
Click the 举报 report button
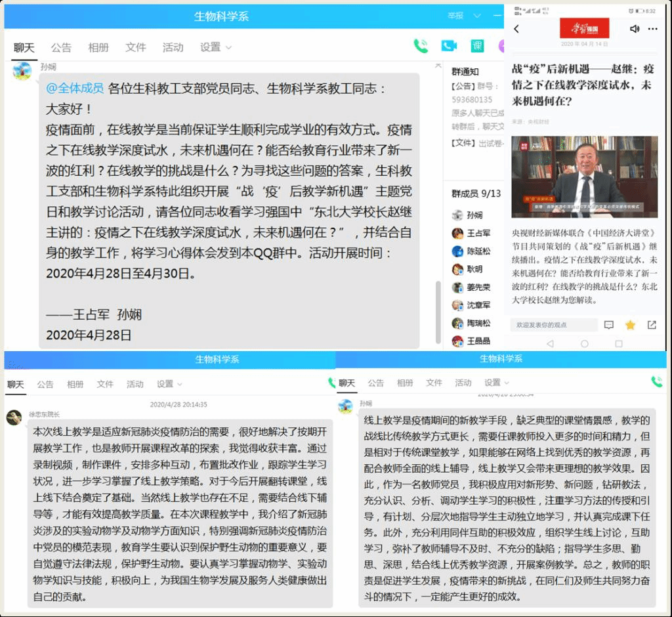pyautogui.click(x=455, y=16)
